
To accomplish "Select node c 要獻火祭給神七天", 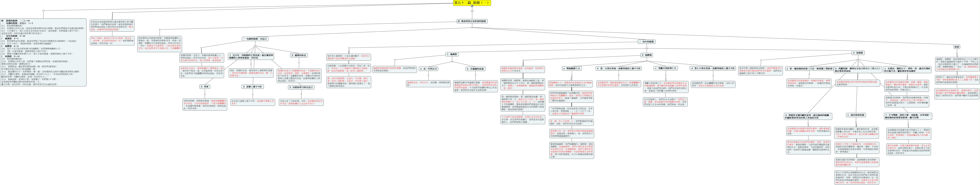I will (666, 68).
